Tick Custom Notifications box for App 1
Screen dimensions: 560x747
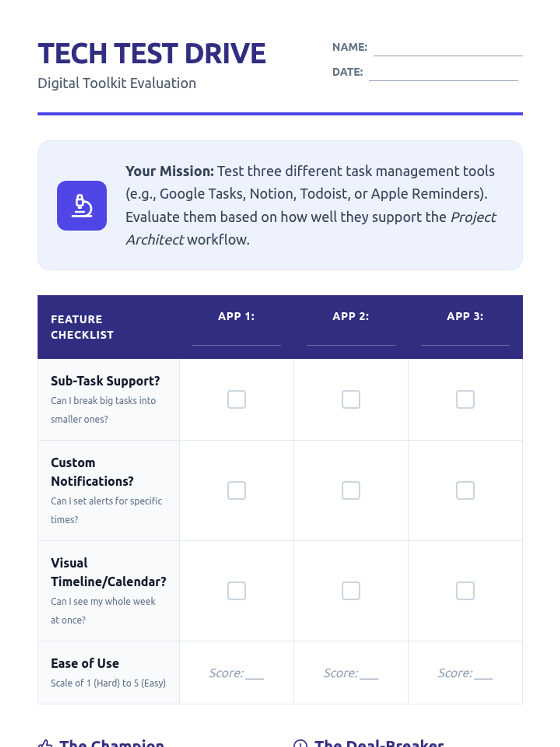(x=237, y=491)
